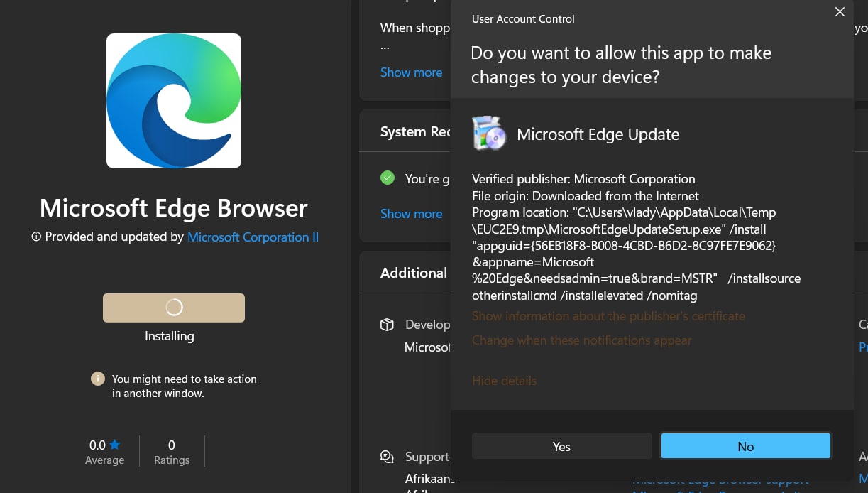This screenshot has width=868, height=493.
Task: Click the 'Verified publisher: Microsoft Corporation' line
Action: point(583,179)
